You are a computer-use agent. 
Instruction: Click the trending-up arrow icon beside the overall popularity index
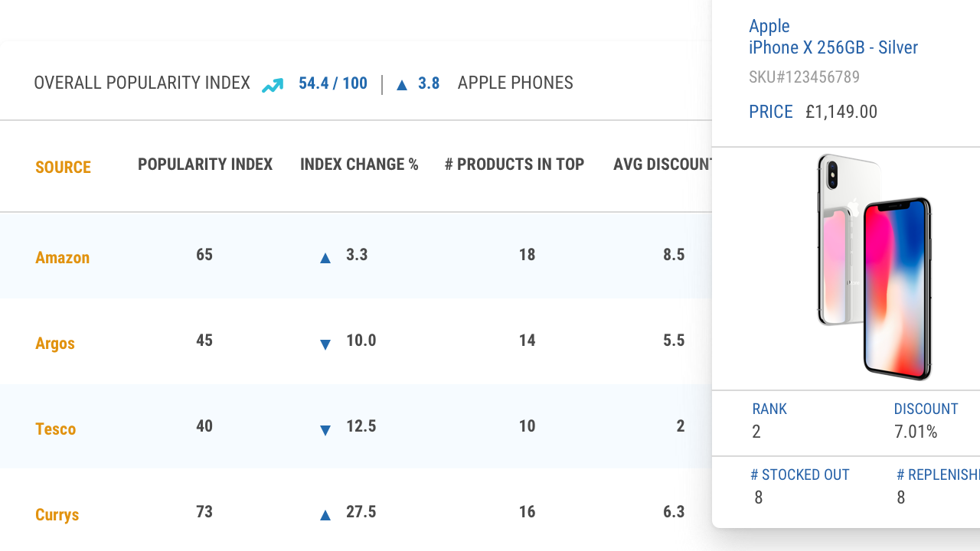click(x=273, y=85)
